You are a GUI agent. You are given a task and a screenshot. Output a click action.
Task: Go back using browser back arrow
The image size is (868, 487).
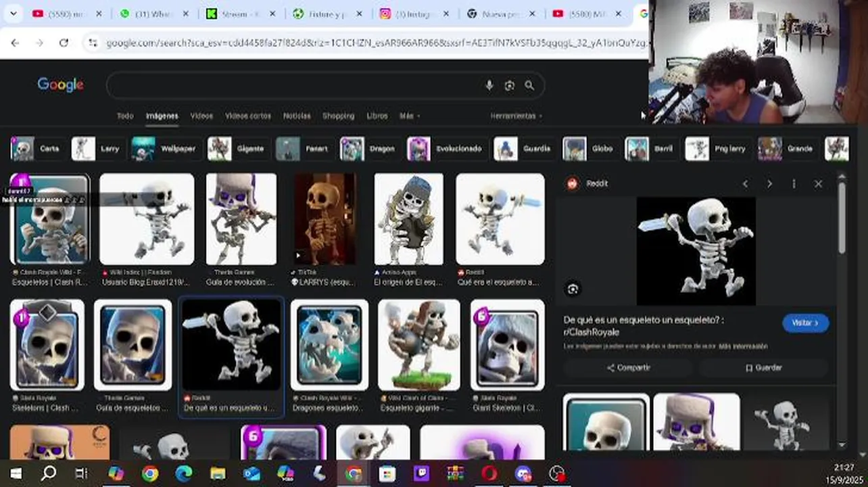pos(15,43)
